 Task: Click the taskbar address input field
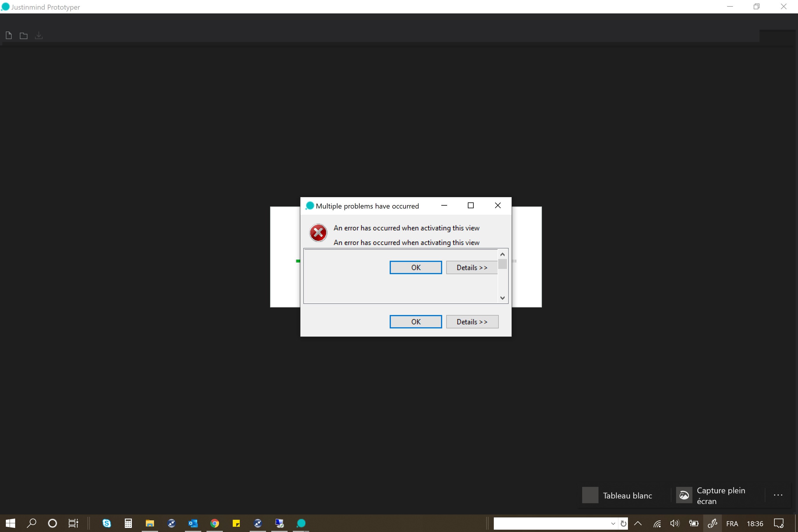coord(549,523)
